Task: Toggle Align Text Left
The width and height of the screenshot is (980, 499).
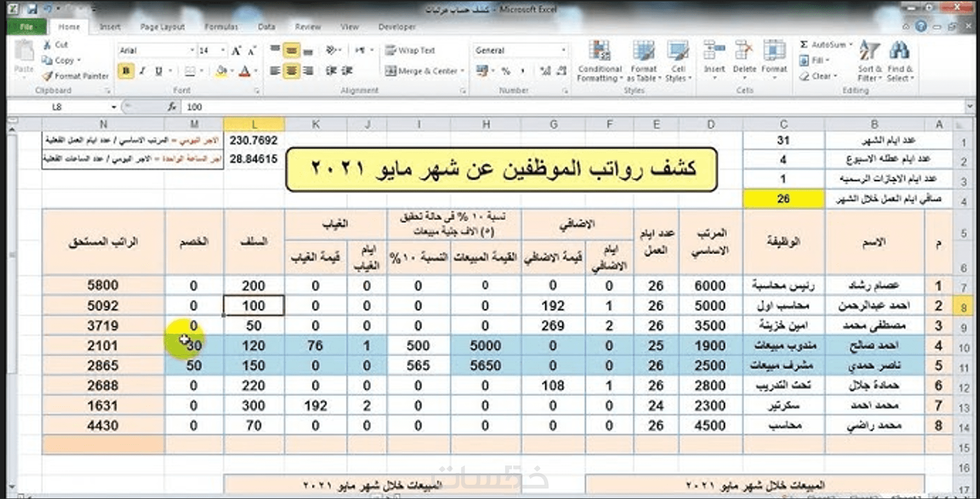Action: pos(275,71)
